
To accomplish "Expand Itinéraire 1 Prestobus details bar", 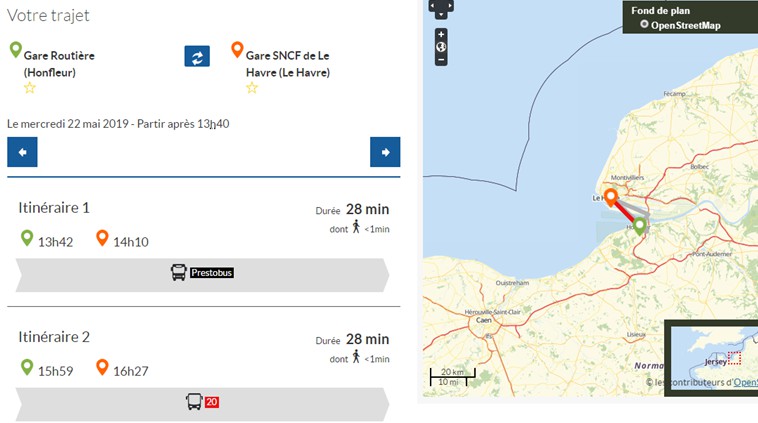I will 201,273.
